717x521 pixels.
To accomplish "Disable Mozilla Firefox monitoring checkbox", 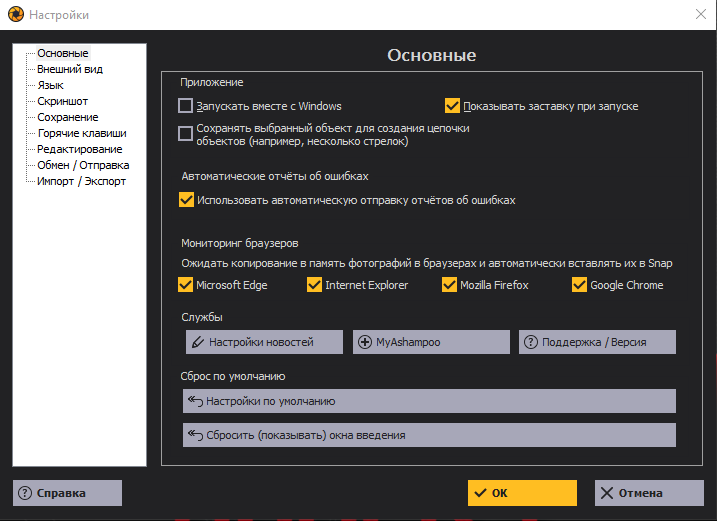I will pos(449,285).
